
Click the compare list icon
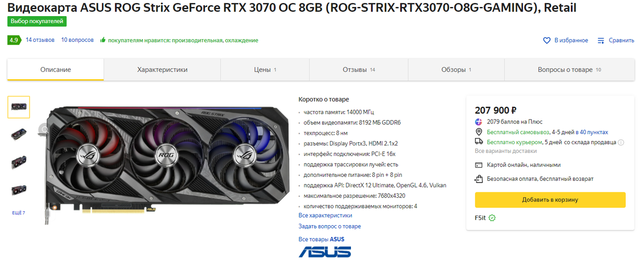tap(601, 40)
